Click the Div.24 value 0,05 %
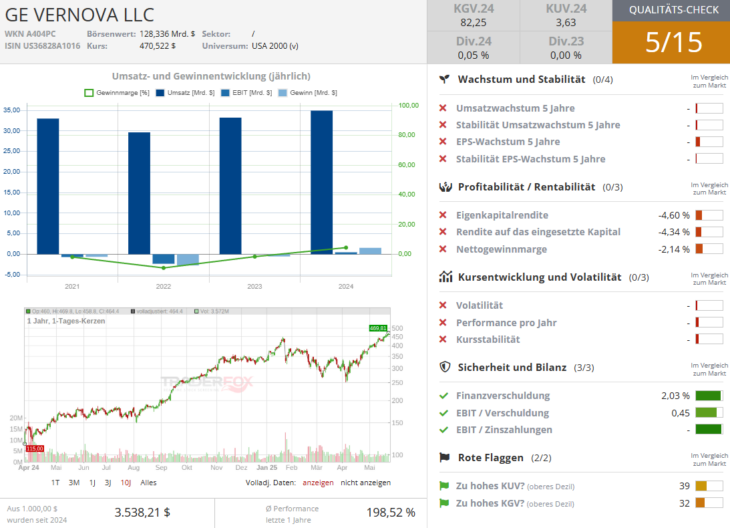 click(473, 55)
